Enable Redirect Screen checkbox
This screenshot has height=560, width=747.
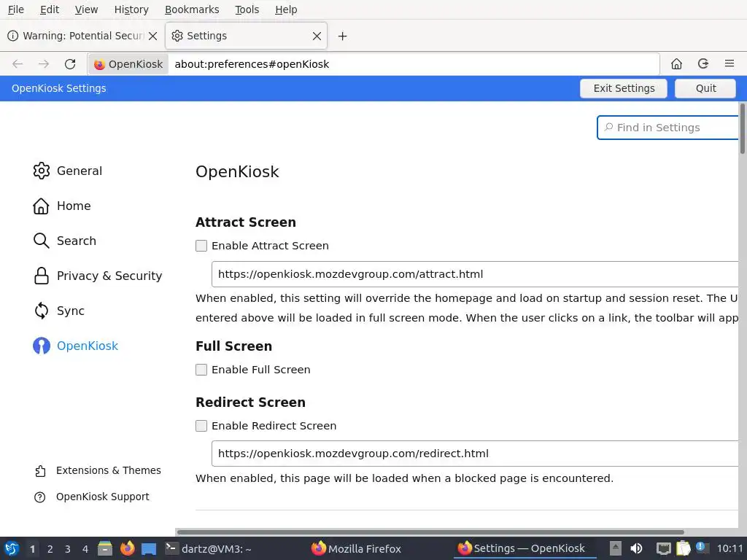click(201, 426)
